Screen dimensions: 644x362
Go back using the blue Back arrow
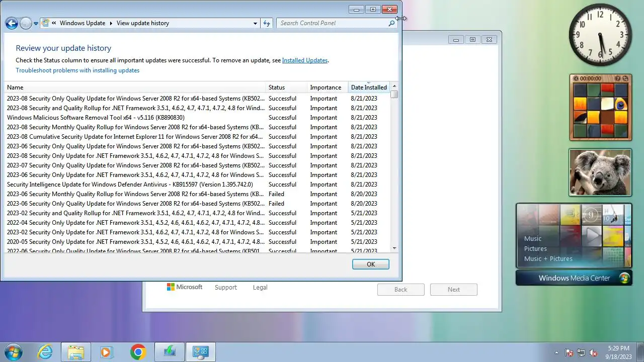tap(12, 23)
